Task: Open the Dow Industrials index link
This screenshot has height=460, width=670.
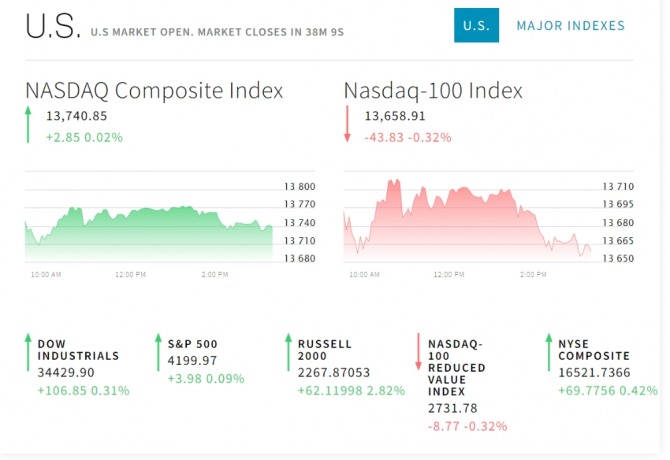Action: pos(78,349)
